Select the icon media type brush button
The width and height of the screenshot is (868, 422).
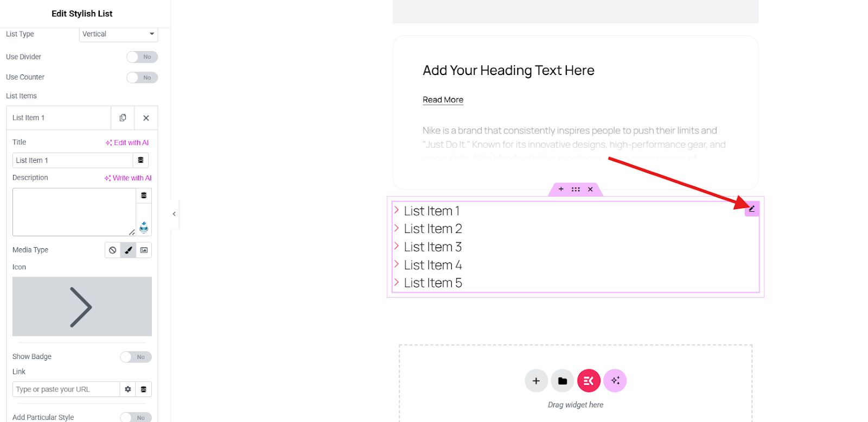(x=128, y=250)
